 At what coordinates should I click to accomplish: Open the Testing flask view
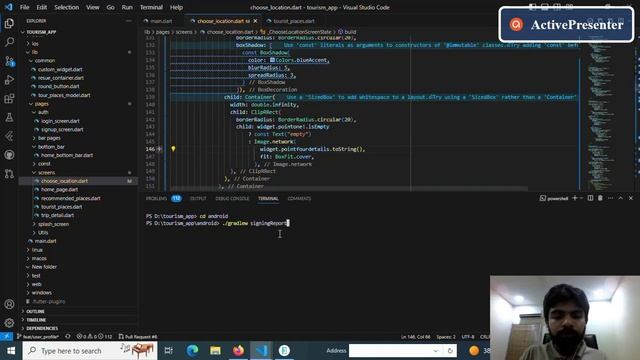pyautogui.click(x=9, y=118)
